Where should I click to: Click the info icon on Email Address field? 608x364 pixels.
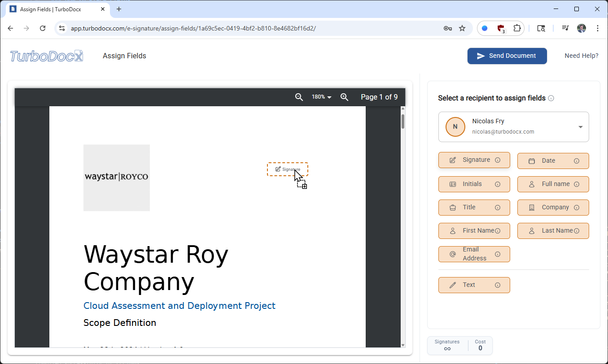pyautogui.click(x=498, y=254)
